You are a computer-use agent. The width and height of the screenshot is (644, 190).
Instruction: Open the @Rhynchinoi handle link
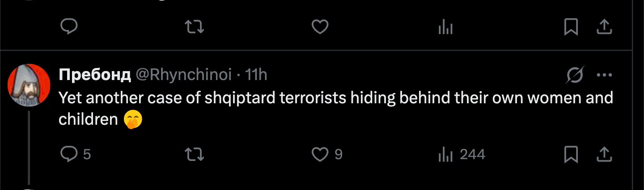(183, 75)
